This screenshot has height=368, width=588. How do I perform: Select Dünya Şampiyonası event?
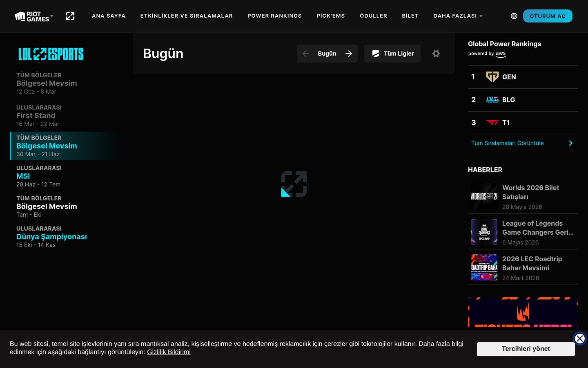(x=65, y=237)
